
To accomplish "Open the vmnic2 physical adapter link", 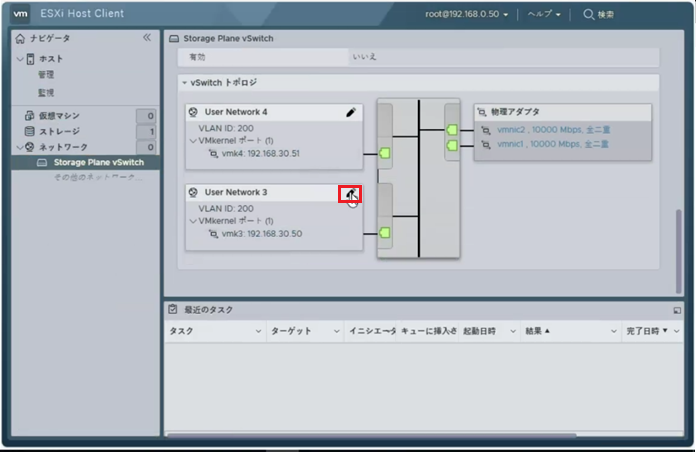I will [544, 129].
